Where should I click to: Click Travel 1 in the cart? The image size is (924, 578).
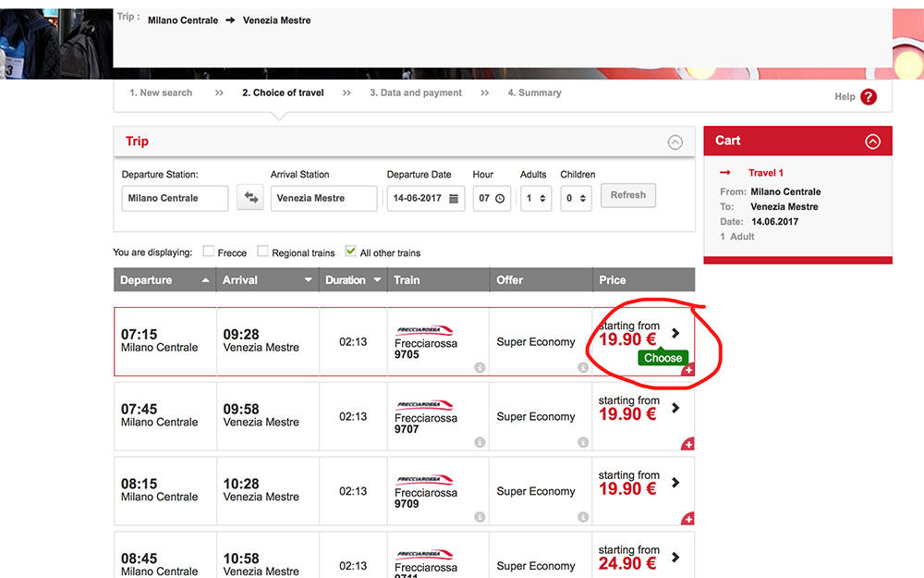click(x=765, y=173)
